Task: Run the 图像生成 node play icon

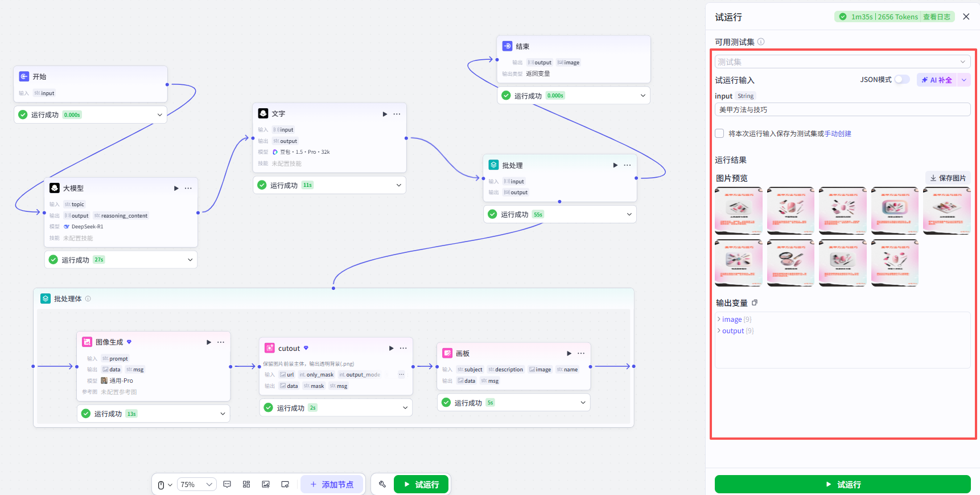Action: tap(209, 342)
